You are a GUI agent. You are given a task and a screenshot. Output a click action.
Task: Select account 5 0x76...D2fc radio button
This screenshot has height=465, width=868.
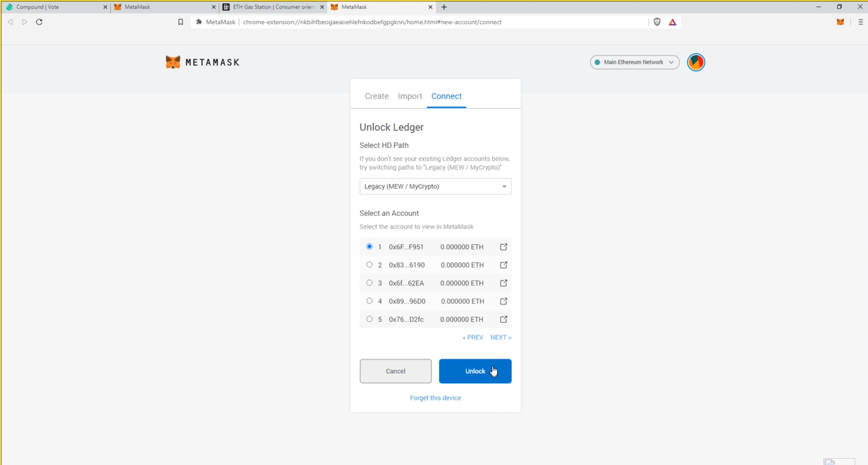click(x=369, y=319)
